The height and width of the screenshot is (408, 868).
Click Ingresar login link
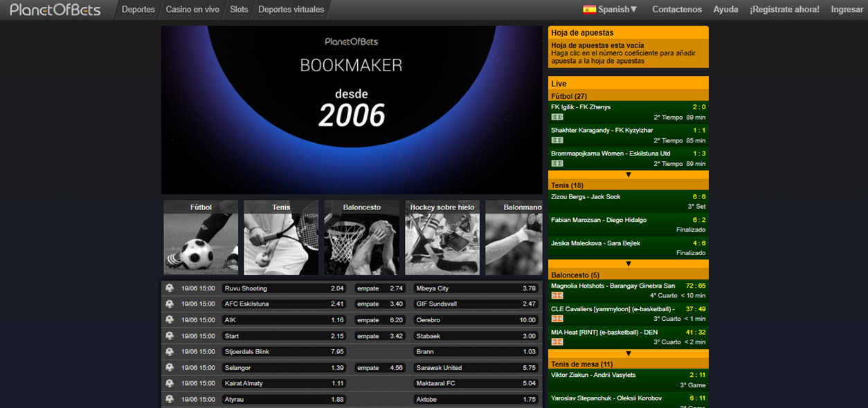coord(847,10)
